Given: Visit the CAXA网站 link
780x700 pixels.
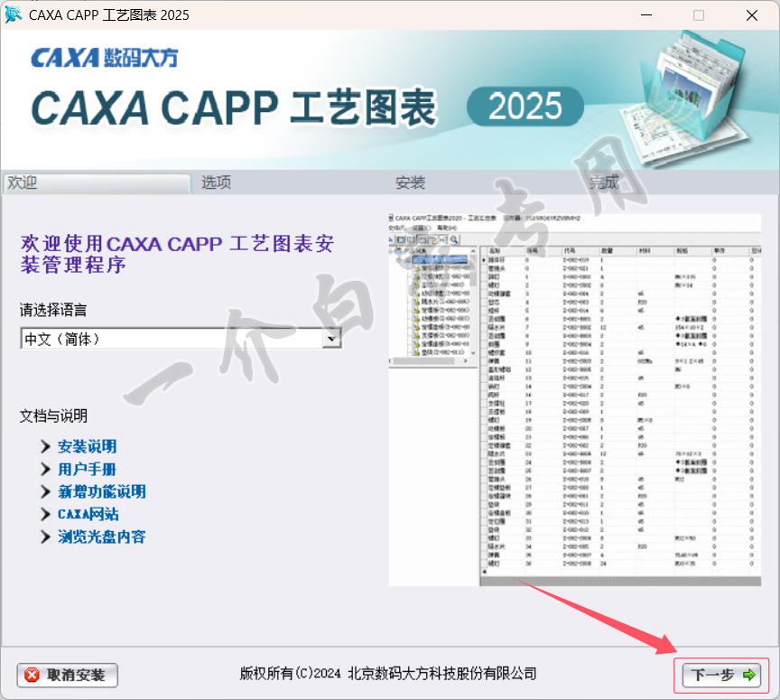Looking at the screenshot, I should coord(88,514).
